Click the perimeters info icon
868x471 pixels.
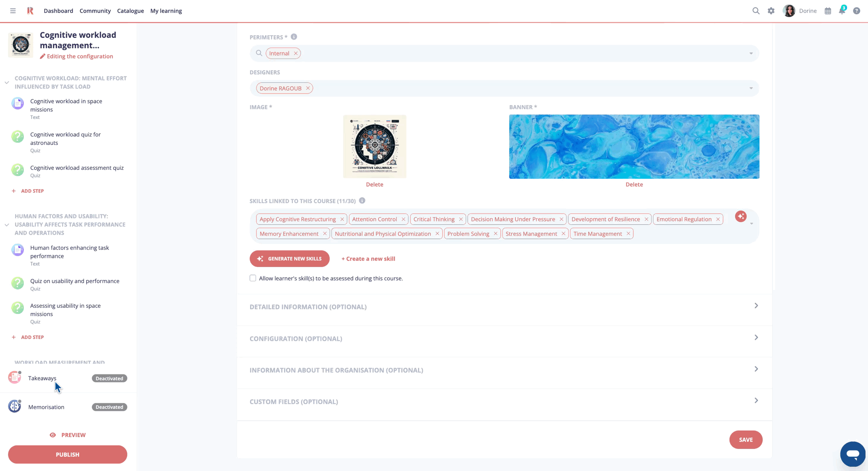click(294, 37)
